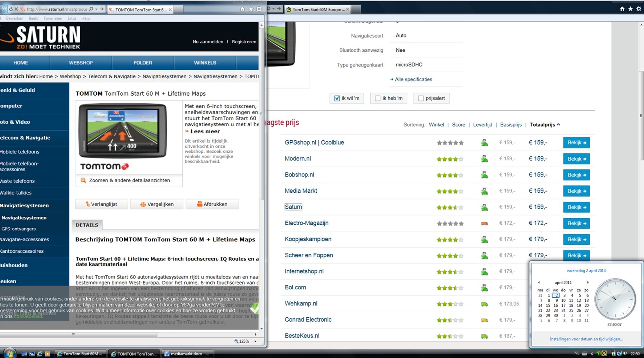Screen dimensions: 644x358
Task: Go to next month in the calendar
Action: [588, 283]
